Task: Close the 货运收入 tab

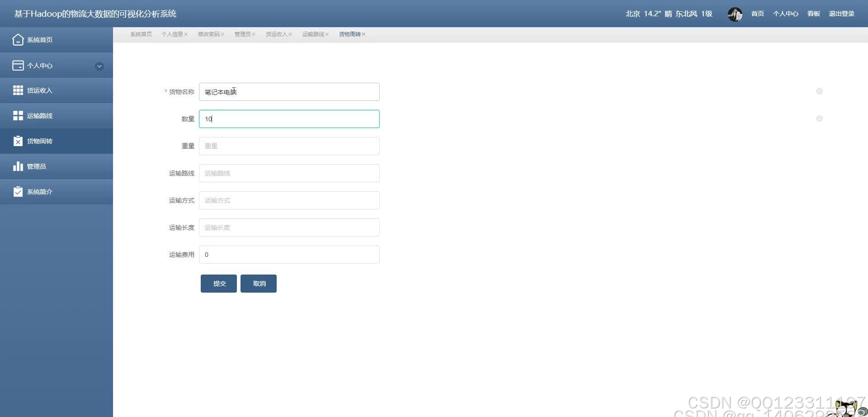Action: click(x=290, y=34)
